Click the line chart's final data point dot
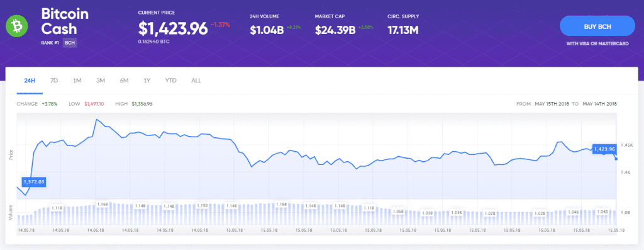 pos(616,159)
